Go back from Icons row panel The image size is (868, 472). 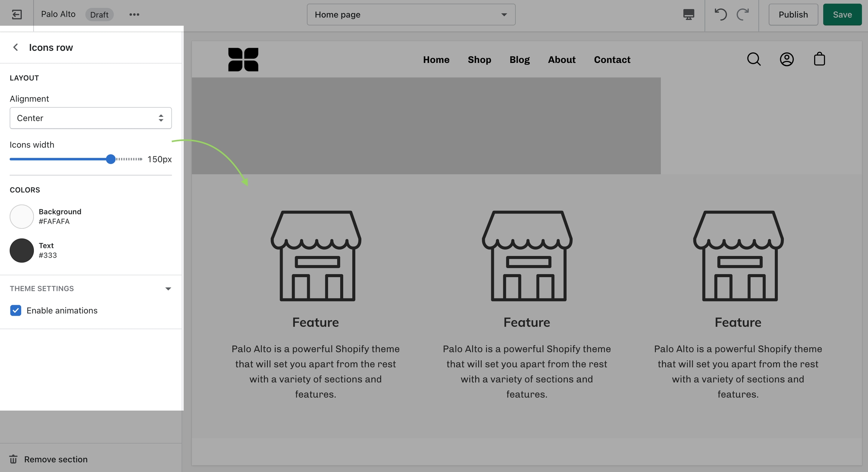tap(15, 47)
